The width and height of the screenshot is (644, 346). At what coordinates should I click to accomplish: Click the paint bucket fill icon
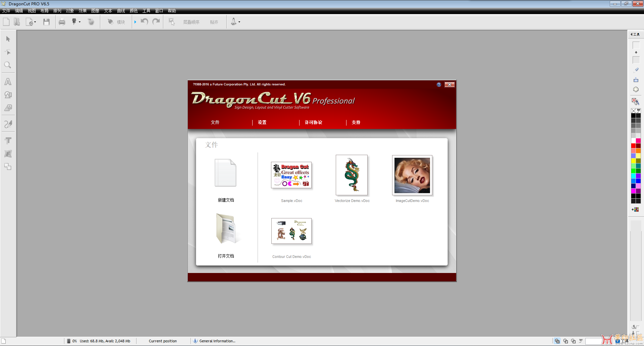tap(636, 101)
